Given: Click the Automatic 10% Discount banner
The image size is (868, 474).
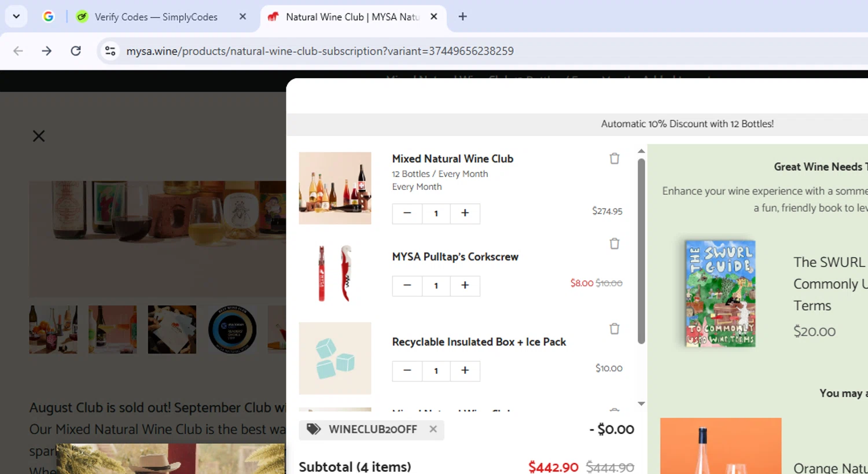Looking at the screenshot, I should click(x=687, y=124).
